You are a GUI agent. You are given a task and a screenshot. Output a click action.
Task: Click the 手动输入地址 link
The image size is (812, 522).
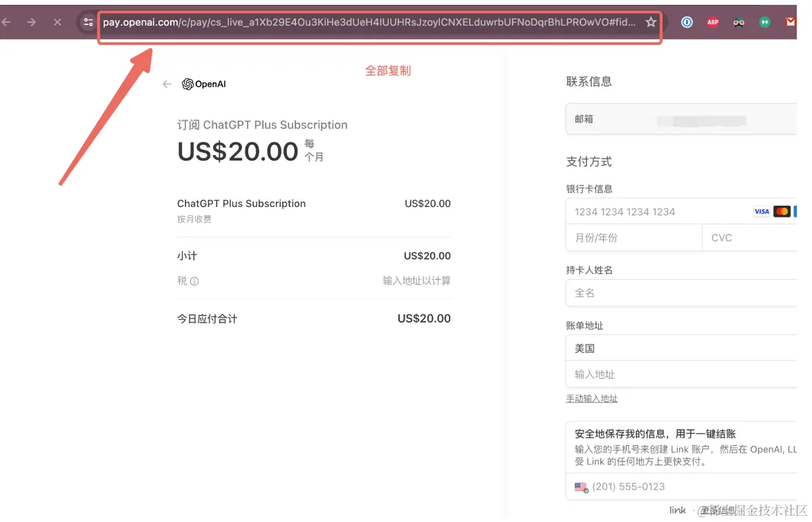click(591, 399)
